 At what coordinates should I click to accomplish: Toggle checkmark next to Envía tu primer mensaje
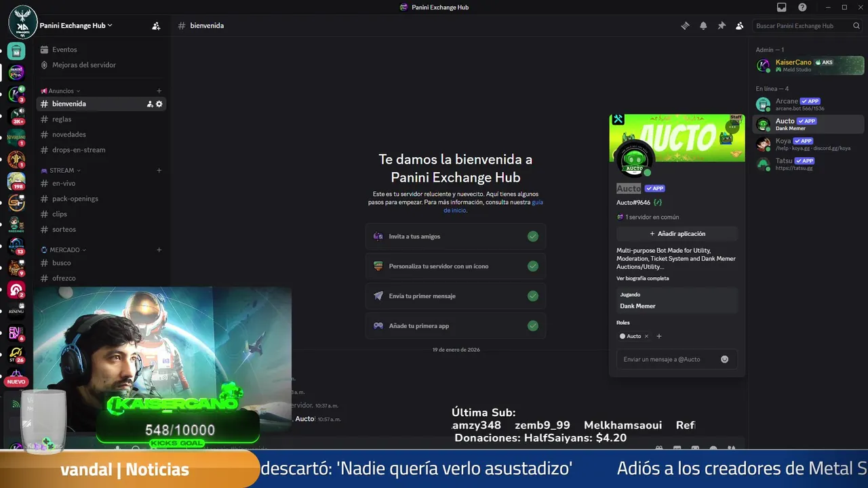tap(533, 296)
